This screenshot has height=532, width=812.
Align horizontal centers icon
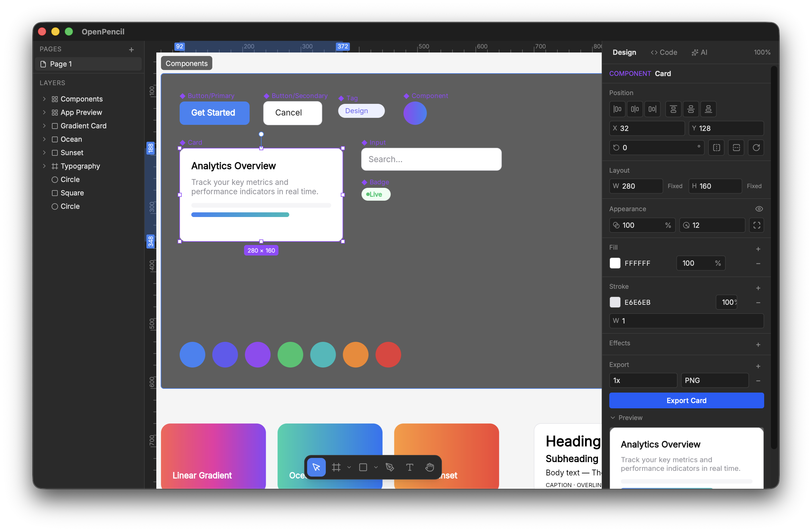635,109
